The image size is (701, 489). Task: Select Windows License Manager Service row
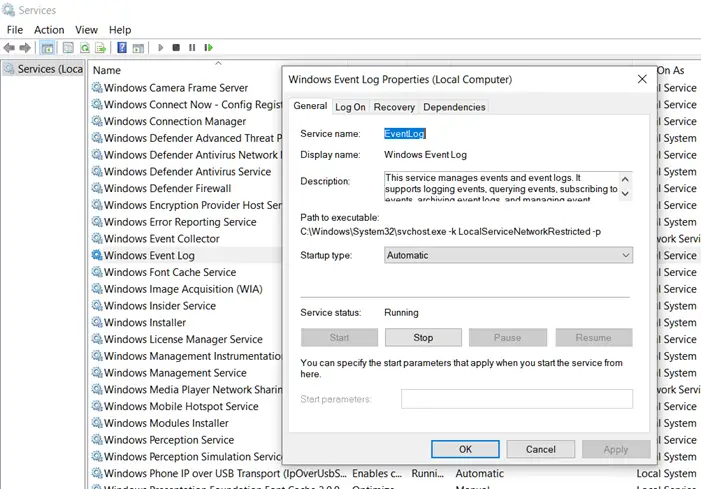tap(183, 339)
